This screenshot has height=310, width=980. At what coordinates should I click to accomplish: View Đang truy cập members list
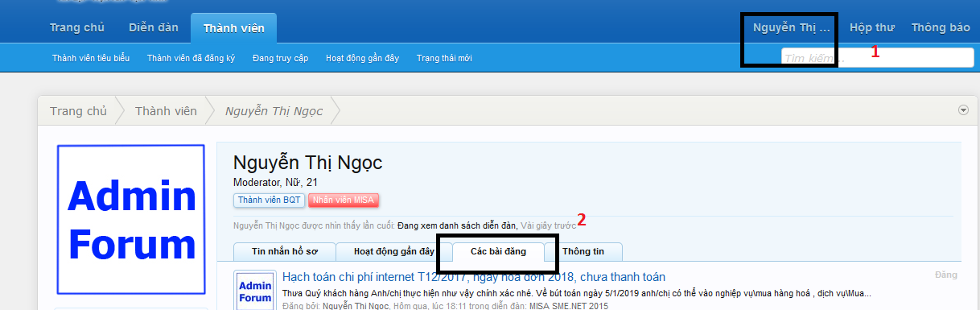pos(281,58)
